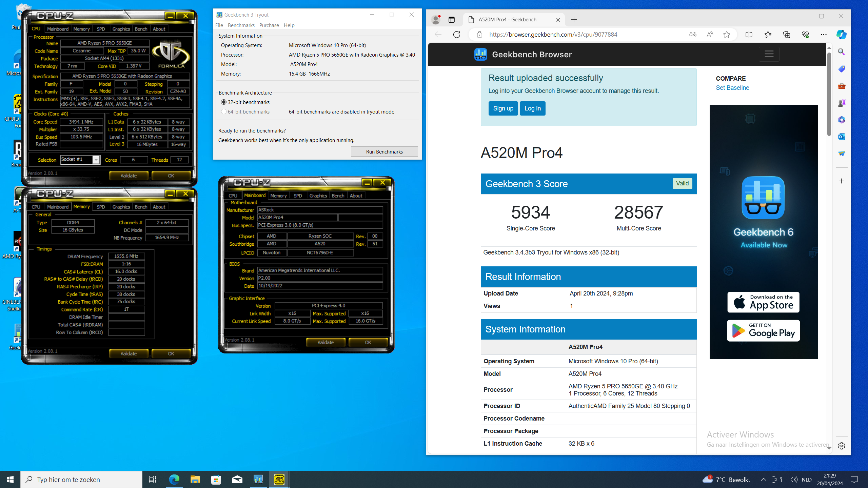Open Bench tab in Memory CPU-Z window

tap(141, 207)
